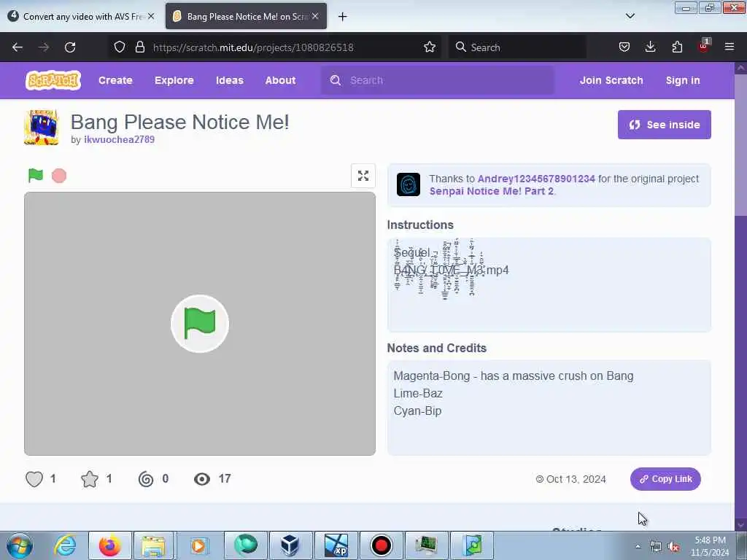
Task: Expand the list all tabs dropdown arrow
Action: (630, 16)
